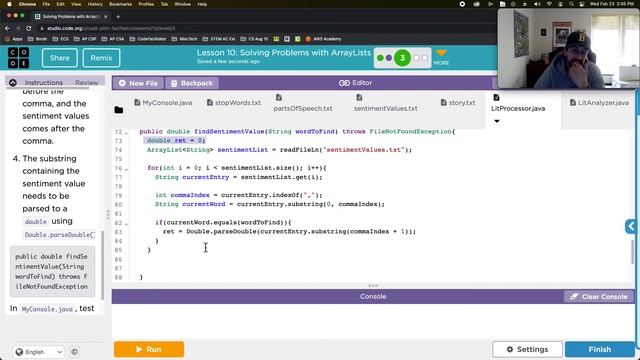The image size is (640, 360).
Task: Select the current level 3 bubble
Action: (x=402, y=58)
